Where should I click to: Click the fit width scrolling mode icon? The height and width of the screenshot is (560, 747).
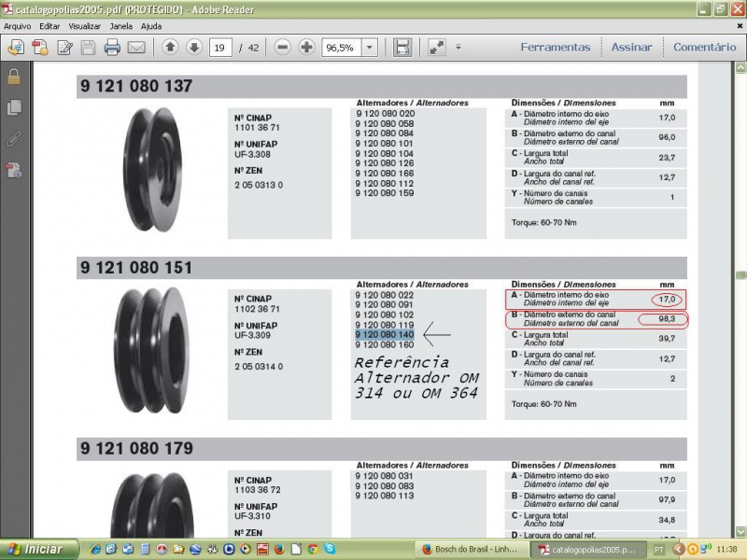point(402,48)
